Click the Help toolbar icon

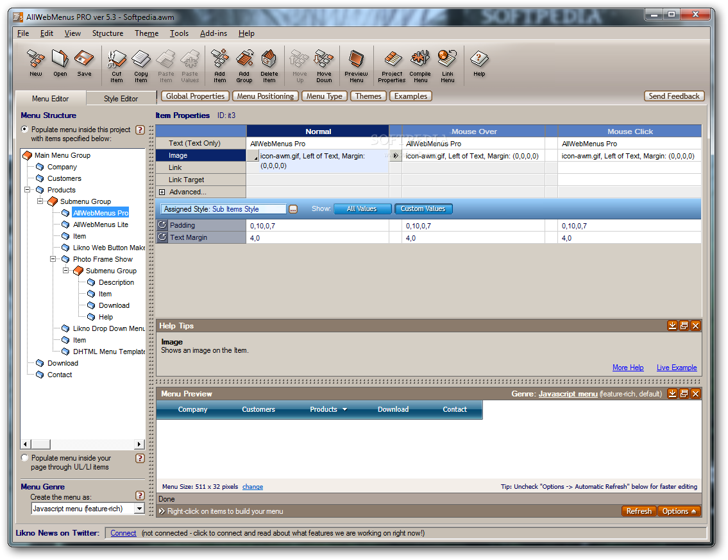pos(479,64)
